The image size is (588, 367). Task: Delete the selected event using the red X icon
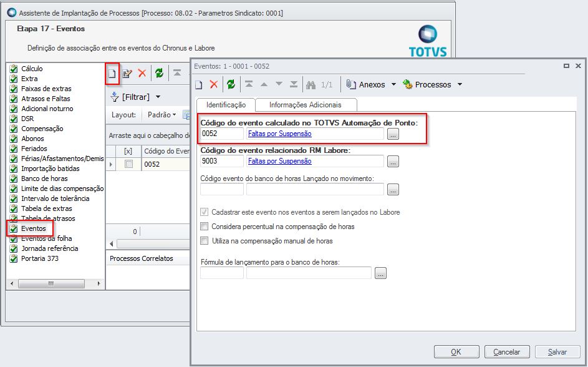(141, 72)
